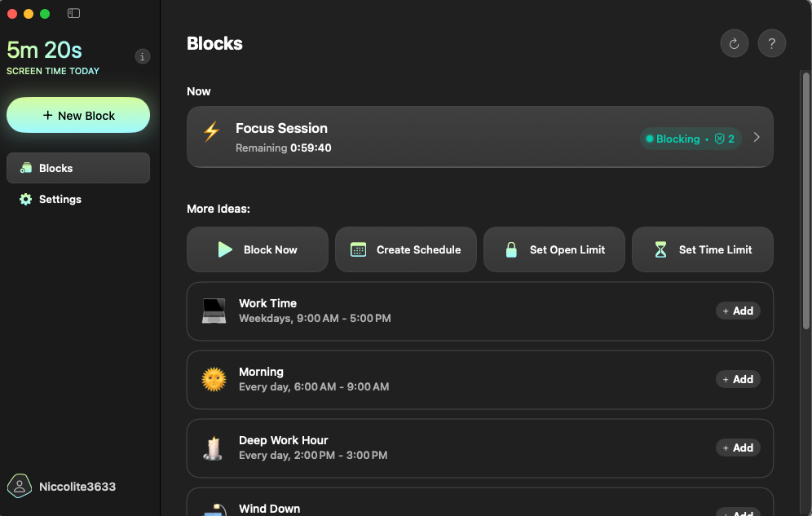Expand the Focus Session chevron
The image size is (812, 516).
click(x=757, y=138)
